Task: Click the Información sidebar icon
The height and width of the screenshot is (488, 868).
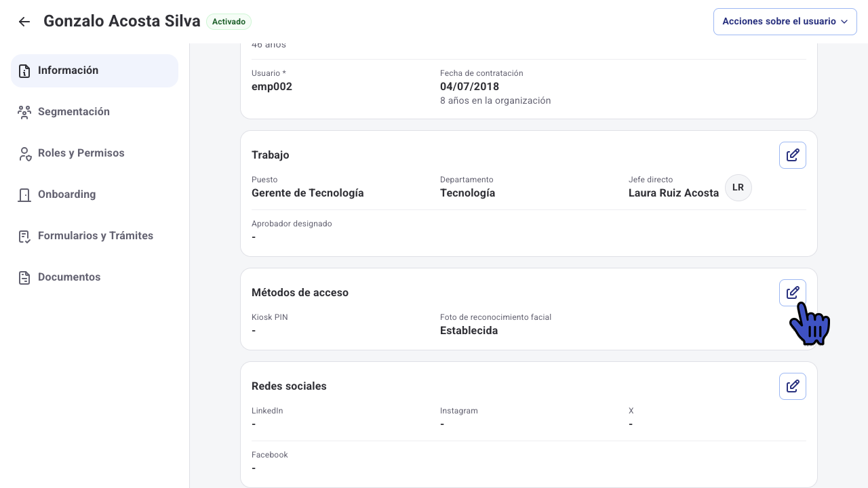Action: [24, 70]
